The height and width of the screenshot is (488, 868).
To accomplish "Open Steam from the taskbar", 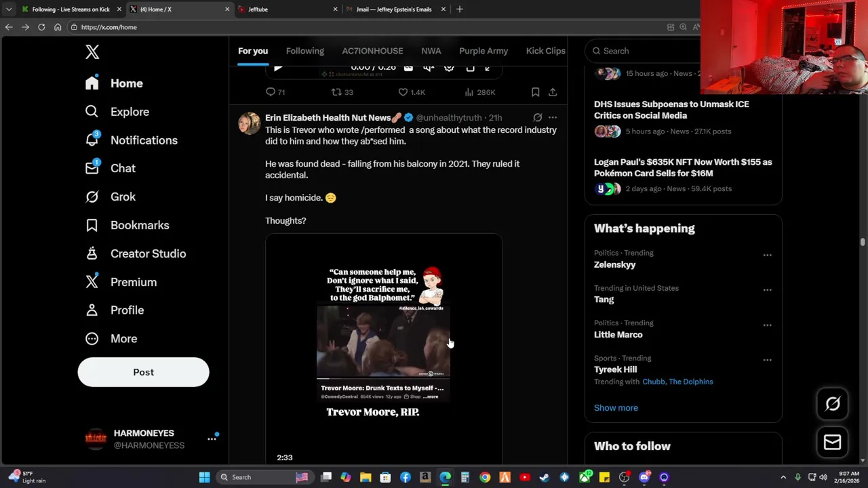I will tap(544, 477).
